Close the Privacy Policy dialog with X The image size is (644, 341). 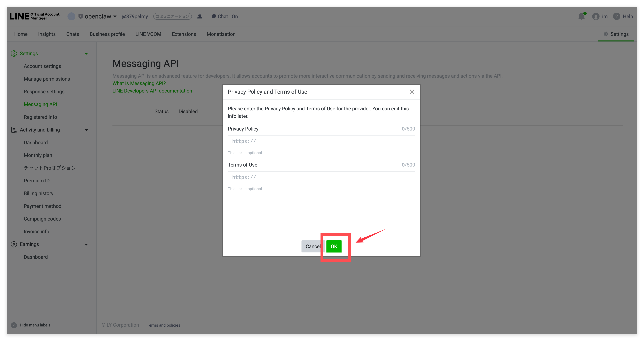[412, 92]
